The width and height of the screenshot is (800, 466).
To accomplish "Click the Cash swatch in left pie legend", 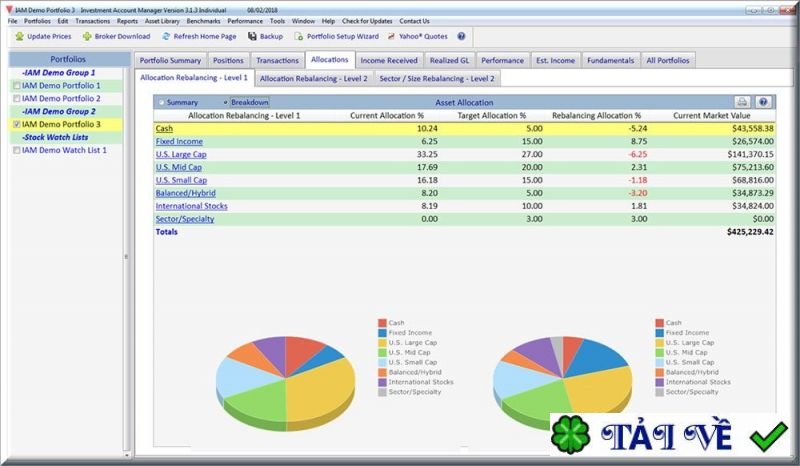I will (382, 323).
